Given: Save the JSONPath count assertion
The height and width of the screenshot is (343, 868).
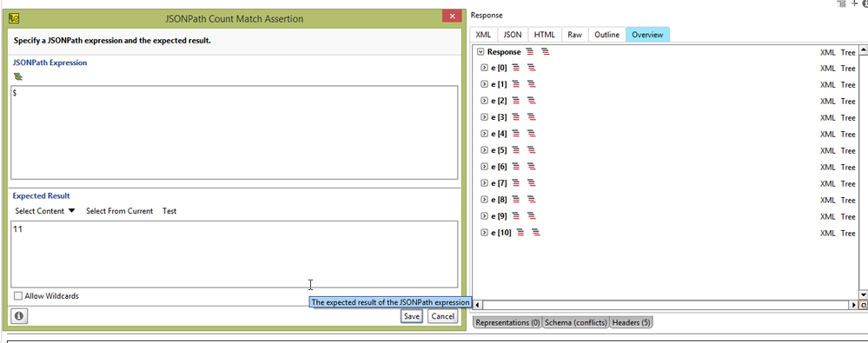Looking at the screenshot, I should (411, 316).
